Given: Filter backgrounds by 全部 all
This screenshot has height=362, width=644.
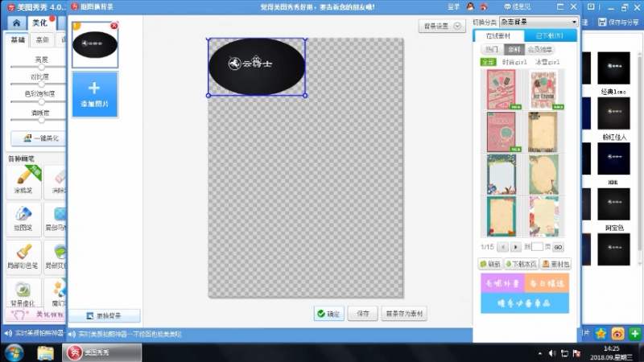Looking at the screenshot, I should tap(488, 62).
